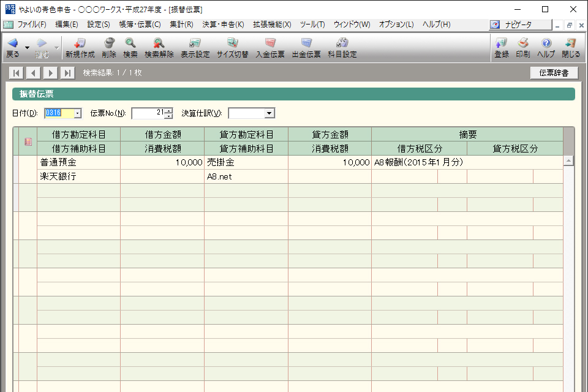Expand the 決算仕訳 combo box
The height and width of the screenshot is (392, 588).
269,113
